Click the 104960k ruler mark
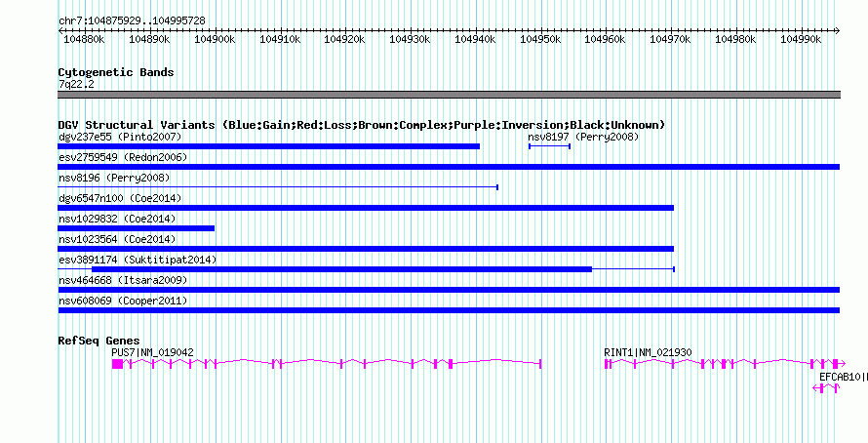 click(x=605, y=39)
